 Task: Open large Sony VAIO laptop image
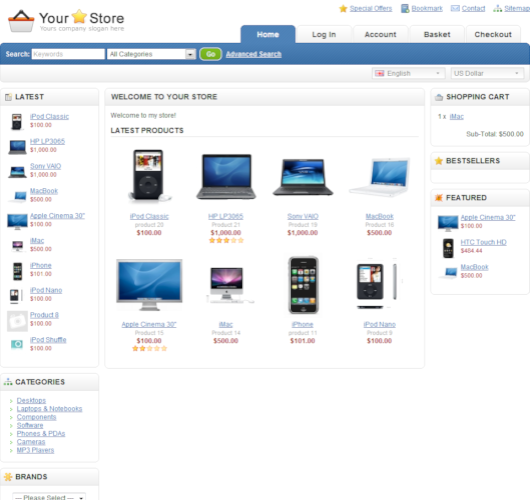tap(303, 177)
